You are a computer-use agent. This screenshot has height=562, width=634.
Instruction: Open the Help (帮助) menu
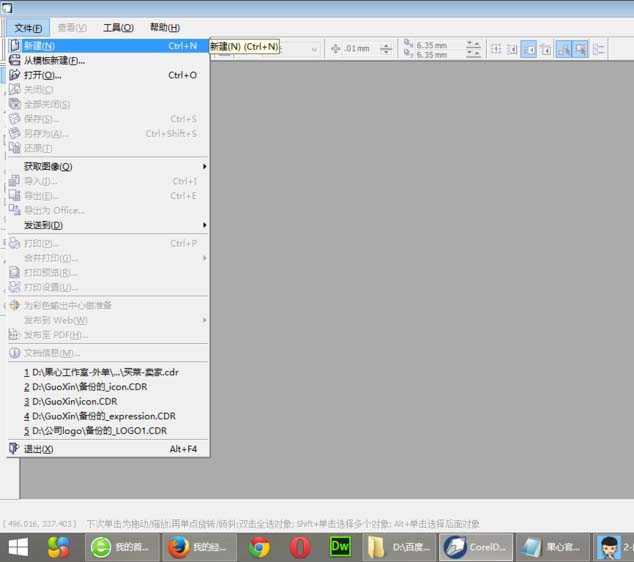[164, 28]
